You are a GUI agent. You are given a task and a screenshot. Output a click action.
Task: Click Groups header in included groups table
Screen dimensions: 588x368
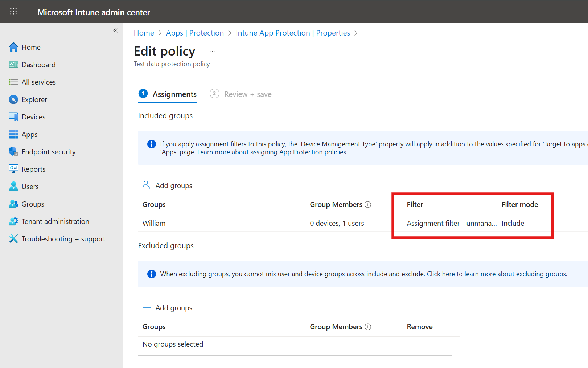(x=154, y=204)
